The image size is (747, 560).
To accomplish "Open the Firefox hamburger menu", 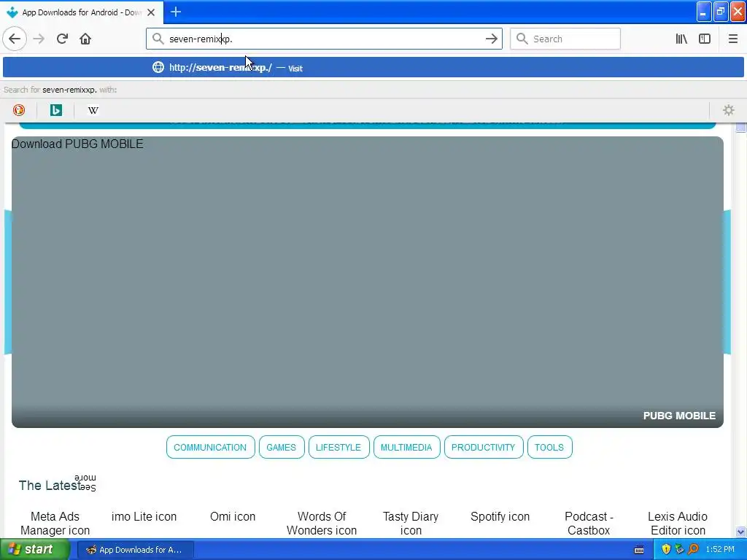I will pos(732,39).
